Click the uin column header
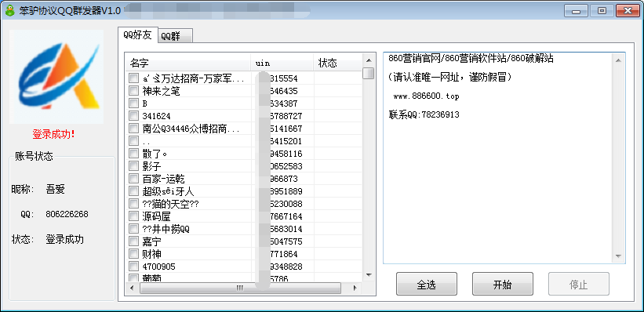 tap(282, 63)
